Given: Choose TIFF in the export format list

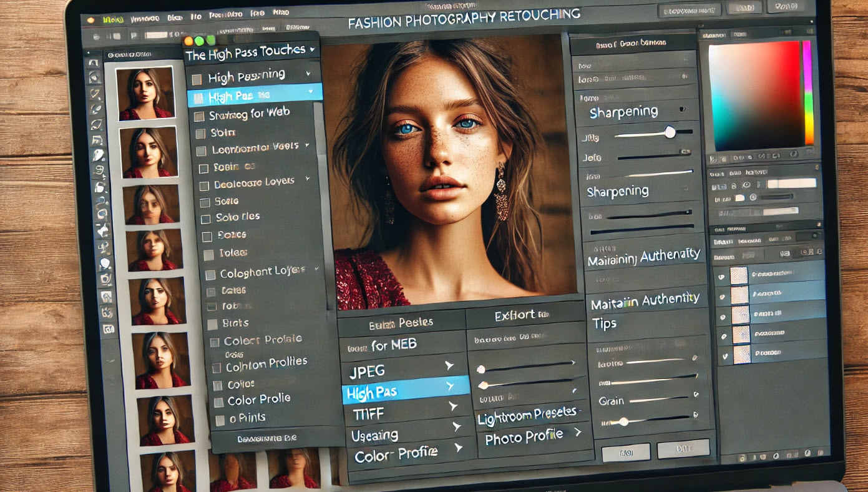Looking at the screenshot, I should click(x=368, y=414).
